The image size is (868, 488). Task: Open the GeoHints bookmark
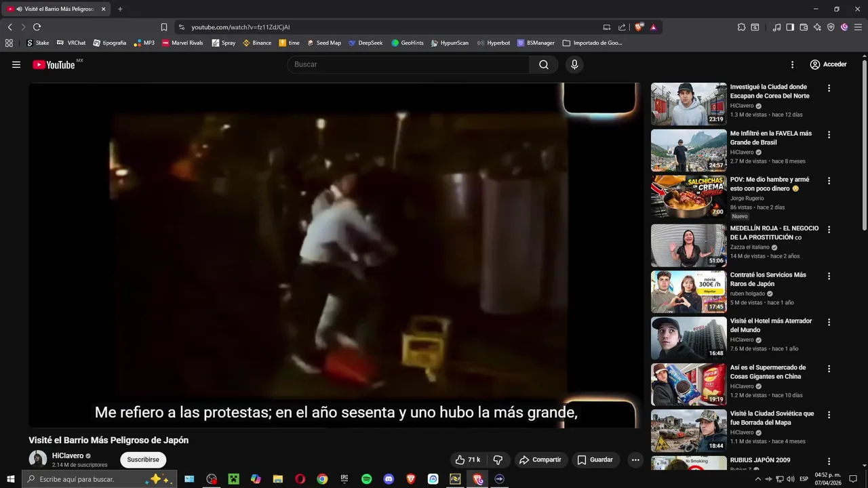tap(407, 43)
